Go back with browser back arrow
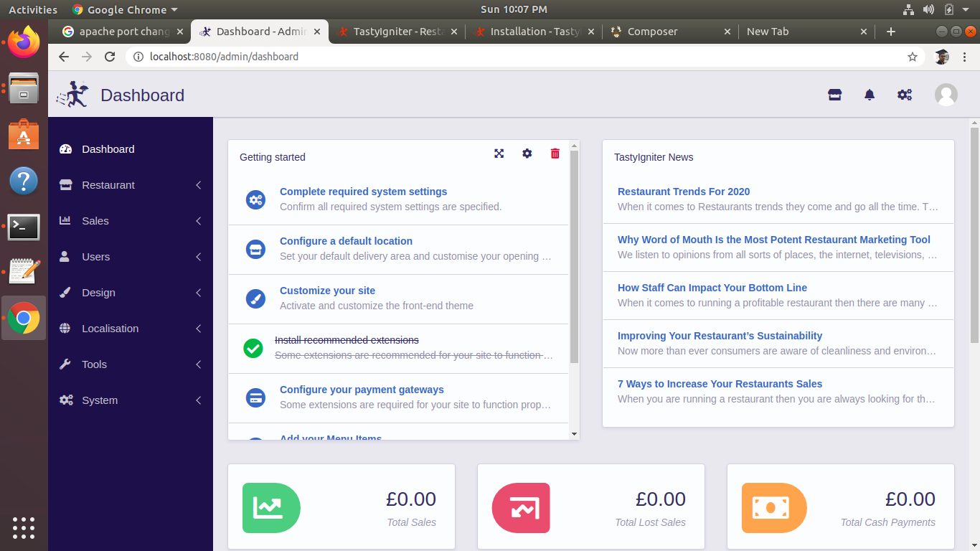The width and height of the screenshot is (980, 551). point(64,57)
